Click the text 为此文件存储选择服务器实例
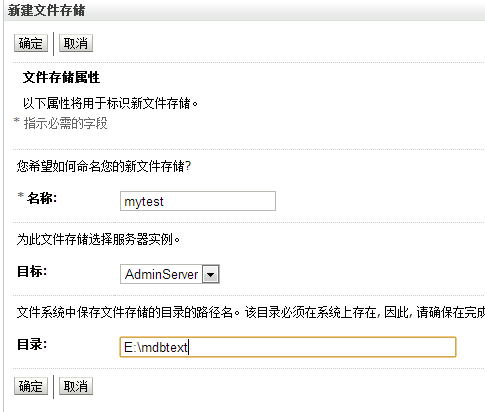This screenshot has width=485, height=412. 98,239
